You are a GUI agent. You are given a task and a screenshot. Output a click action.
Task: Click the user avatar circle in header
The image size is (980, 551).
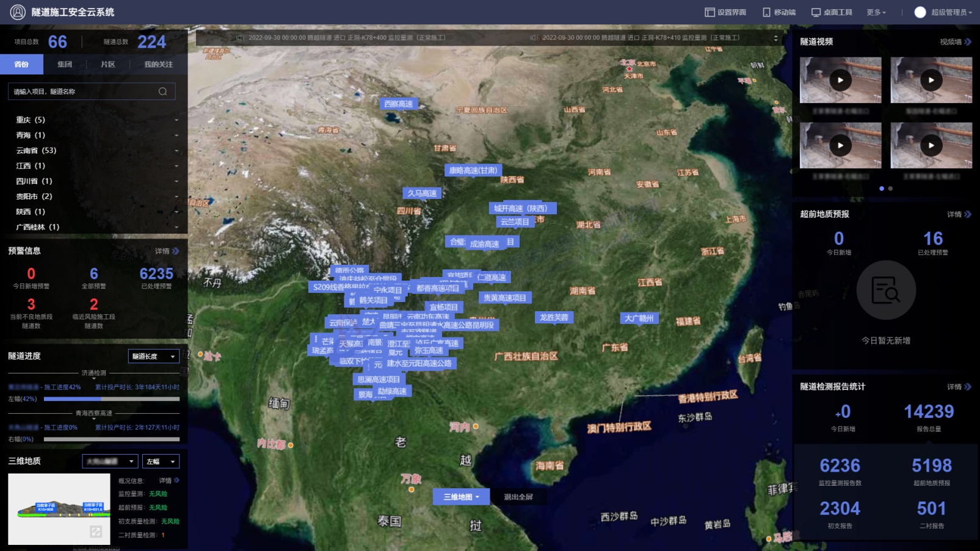point(920,12)
